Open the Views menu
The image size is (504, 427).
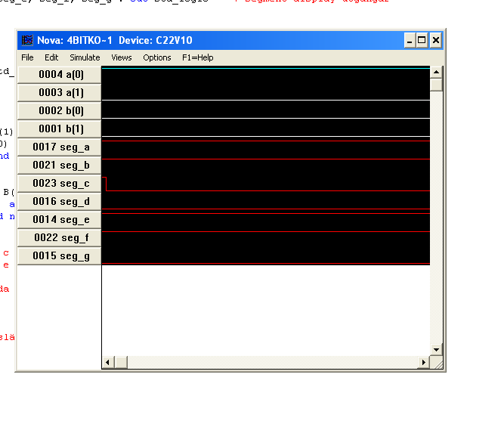click(121, 57)
